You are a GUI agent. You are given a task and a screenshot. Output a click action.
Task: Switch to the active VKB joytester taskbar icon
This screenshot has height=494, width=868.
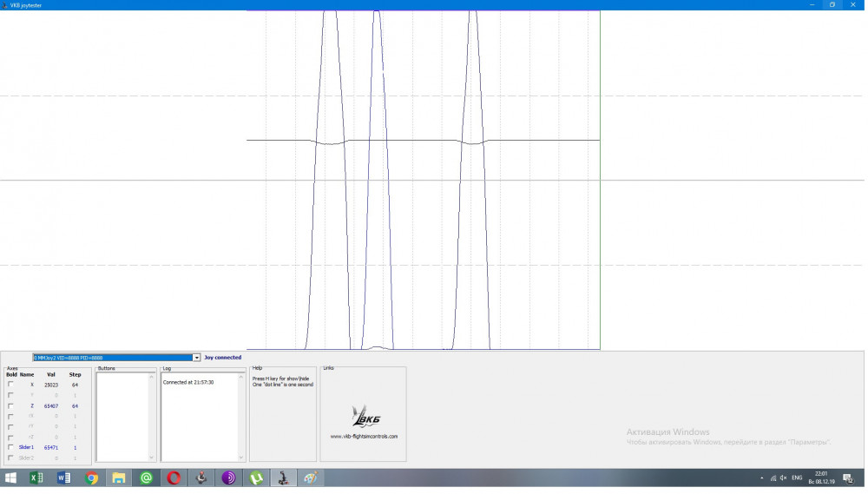tap(284, 479)
